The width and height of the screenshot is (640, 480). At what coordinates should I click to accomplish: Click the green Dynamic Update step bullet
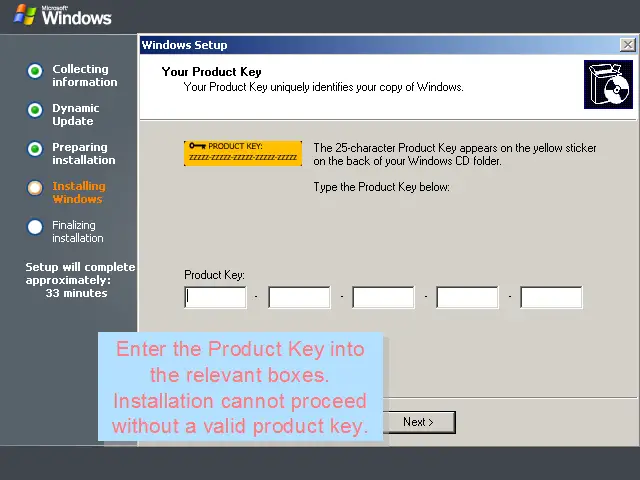pos(35,110)
